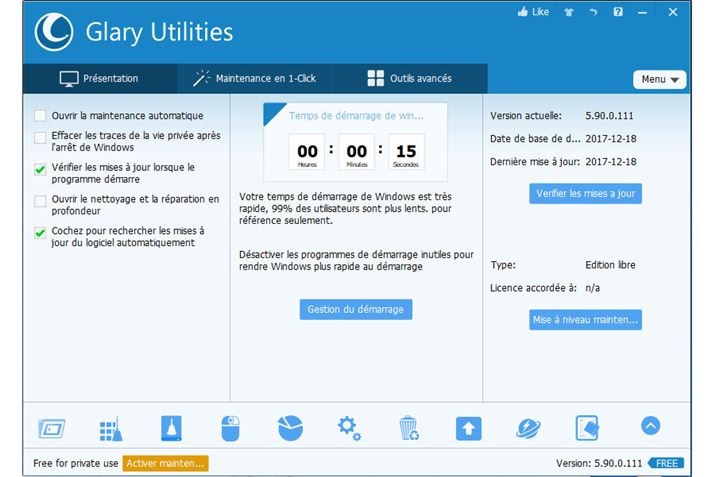Open the Process Manager gears icon

(x=349, y=428)
